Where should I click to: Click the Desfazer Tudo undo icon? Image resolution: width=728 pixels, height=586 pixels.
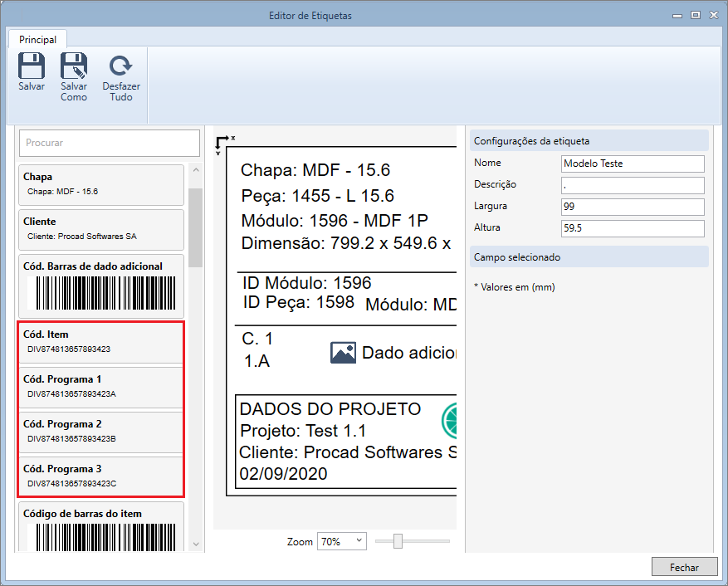tap(121, 66)
